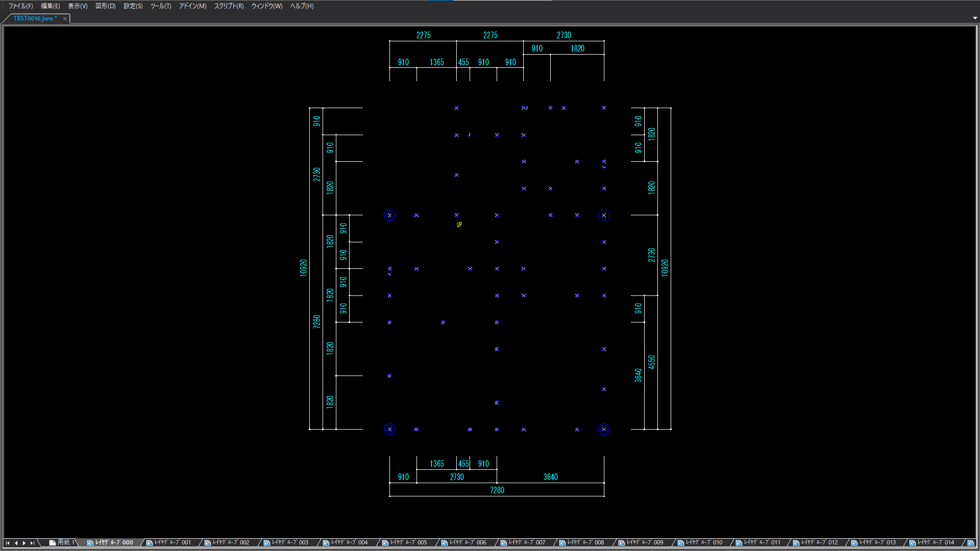The width and height of the screenshot is (980, 551).
Task: Switch to the レイヤグループ 001 tab
Action: point(174,542)
